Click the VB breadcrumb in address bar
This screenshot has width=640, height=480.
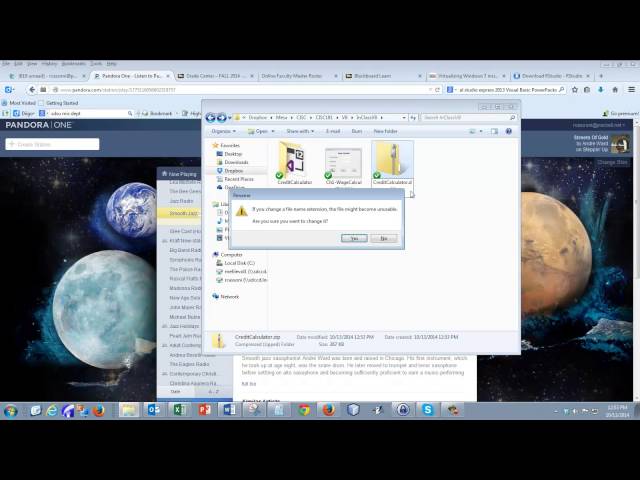tap(344, 118)
